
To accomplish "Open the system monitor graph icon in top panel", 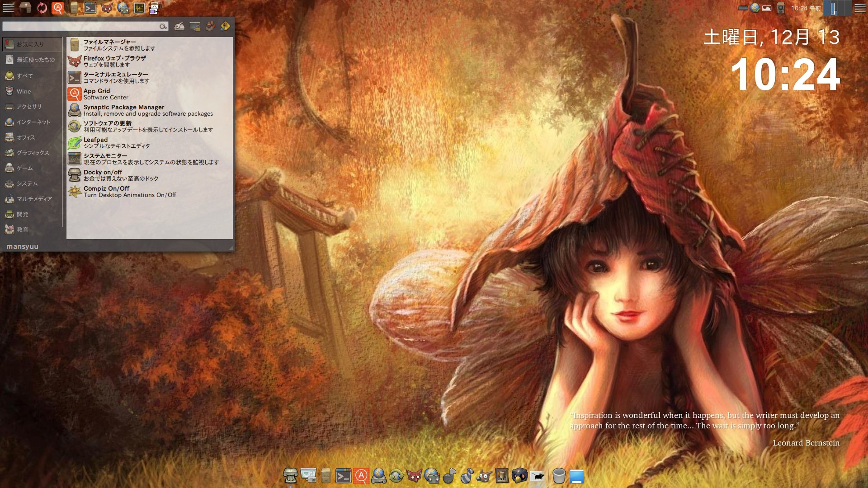I will (139, 8).
